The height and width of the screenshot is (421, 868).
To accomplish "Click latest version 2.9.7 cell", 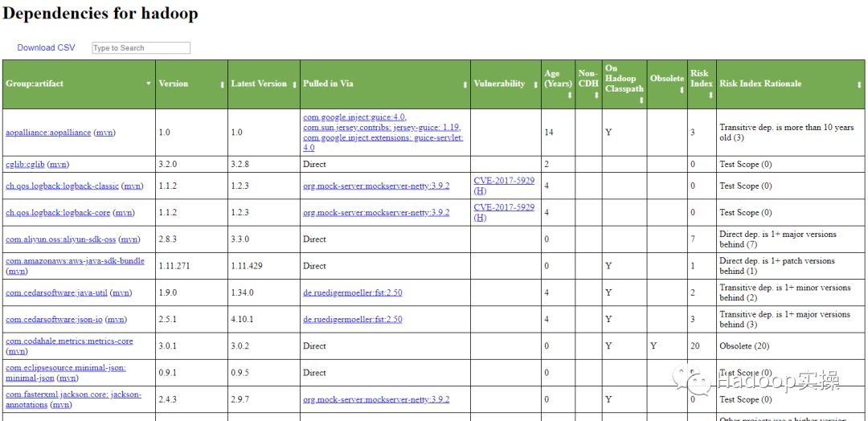I will (x=264, y=399).
